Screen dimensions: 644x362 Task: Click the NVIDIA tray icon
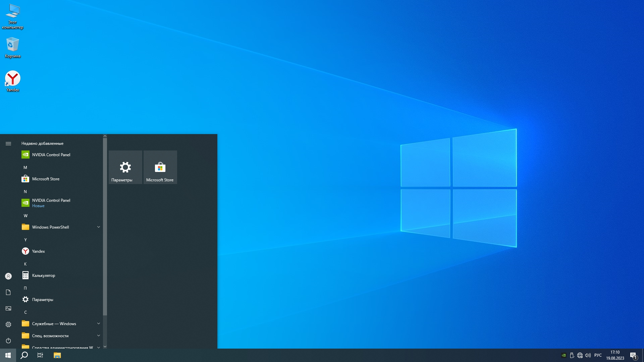click(564, 355)
